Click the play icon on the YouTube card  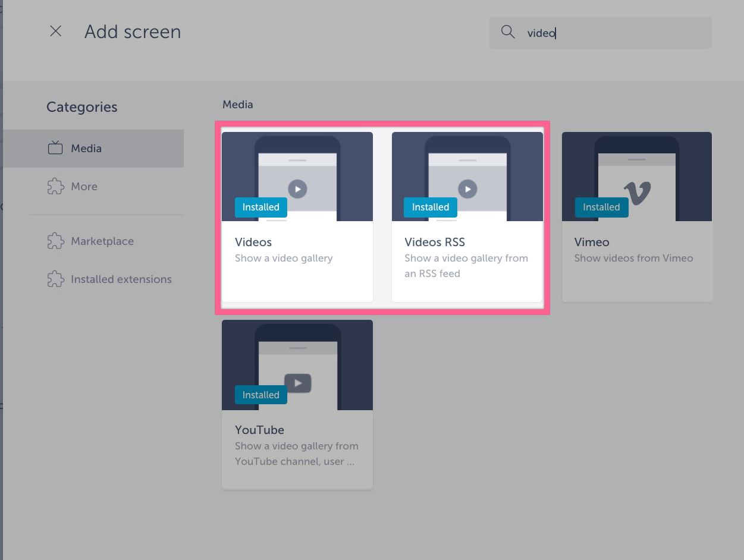click(297, 383)
